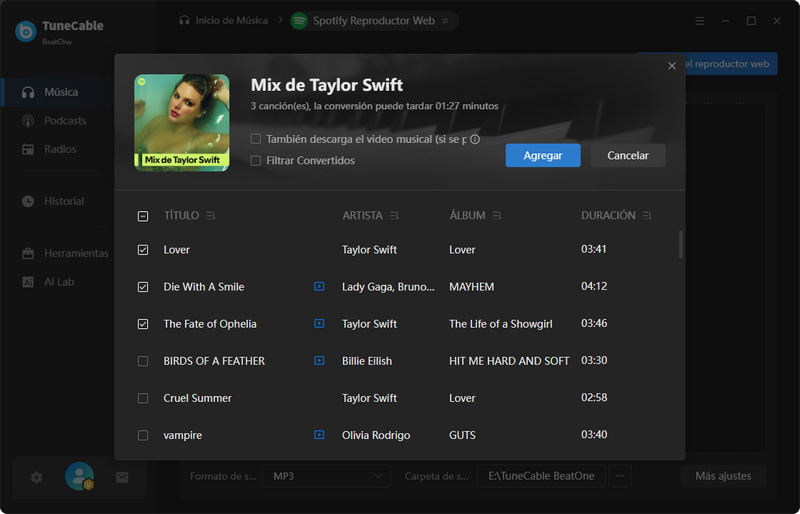Click The Life of a Showgirl album cell
The image size is (800, 514).
(501, 324)
